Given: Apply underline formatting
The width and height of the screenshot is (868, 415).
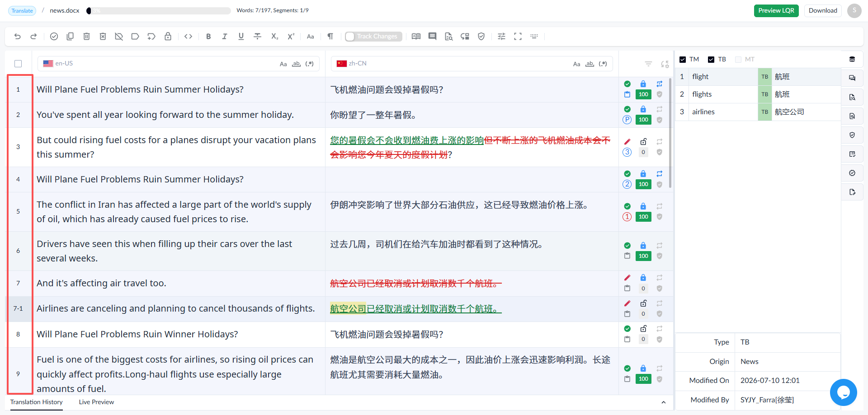Looking at the screenshot, I should 241,37.
